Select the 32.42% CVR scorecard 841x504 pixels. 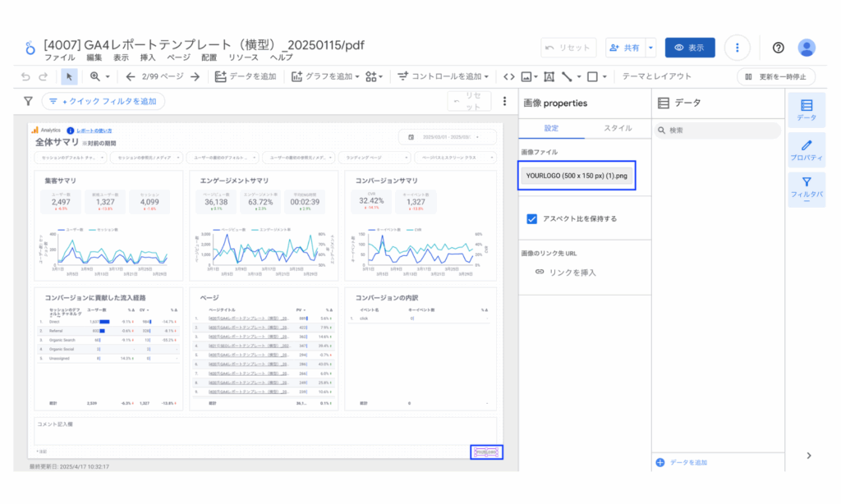(371, 202)
